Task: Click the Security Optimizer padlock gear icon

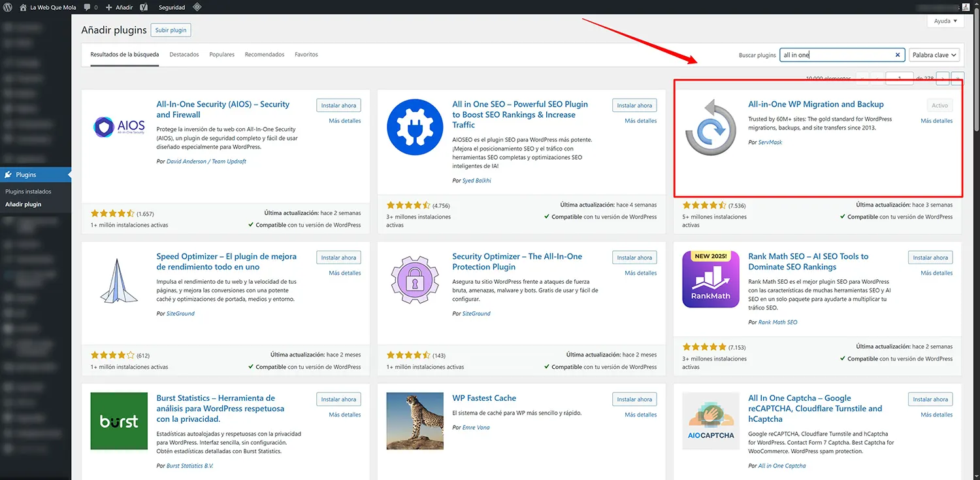Action: tap(410, 279)
